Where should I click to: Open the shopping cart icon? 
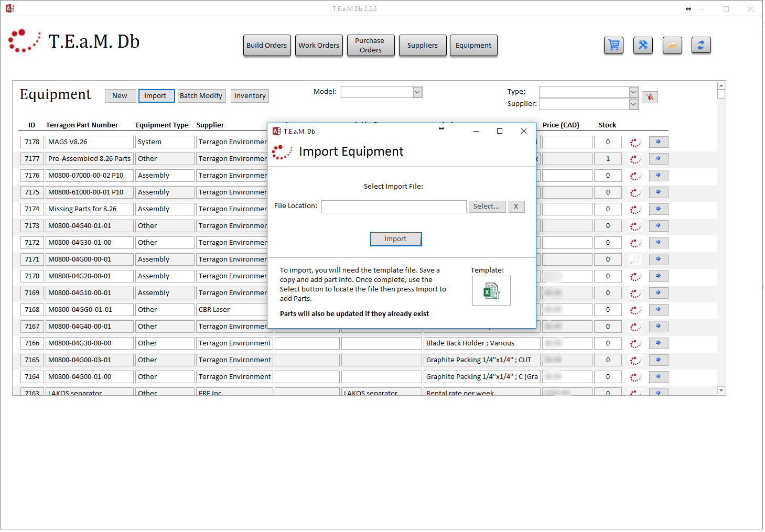click(613, 46)
